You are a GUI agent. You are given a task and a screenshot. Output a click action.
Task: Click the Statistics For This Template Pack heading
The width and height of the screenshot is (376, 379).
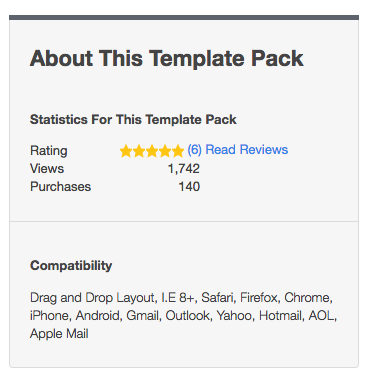[133, 120]
